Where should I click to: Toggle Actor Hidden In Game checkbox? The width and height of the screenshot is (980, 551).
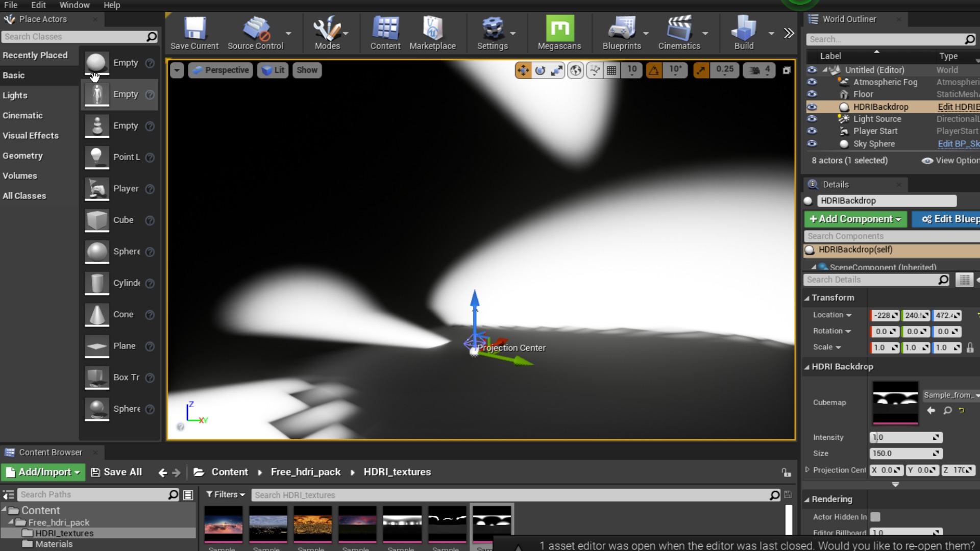tap(875, 517)
